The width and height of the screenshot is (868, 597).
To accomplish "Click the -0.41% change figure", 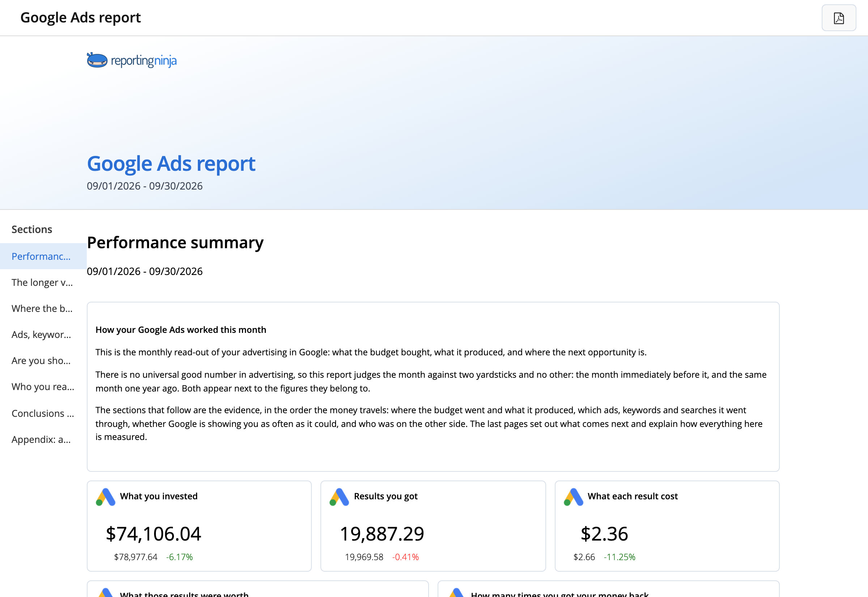I will (405, 557).
